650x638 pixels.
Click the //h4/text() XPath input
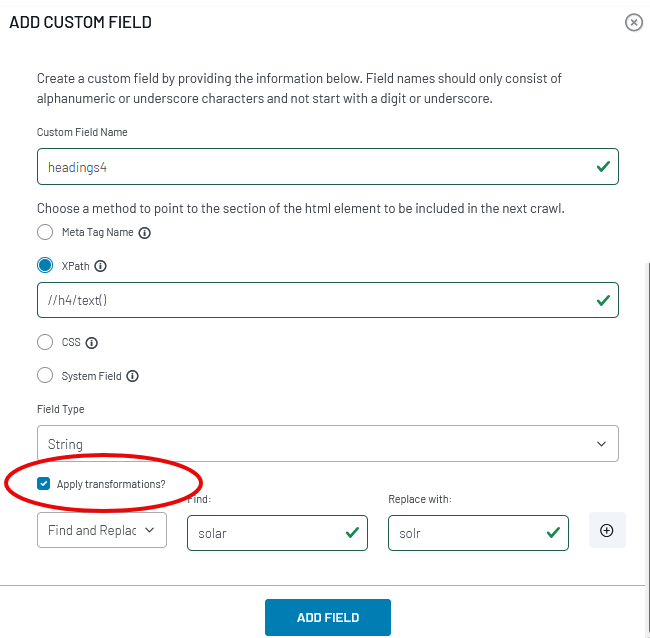(327, 300)
